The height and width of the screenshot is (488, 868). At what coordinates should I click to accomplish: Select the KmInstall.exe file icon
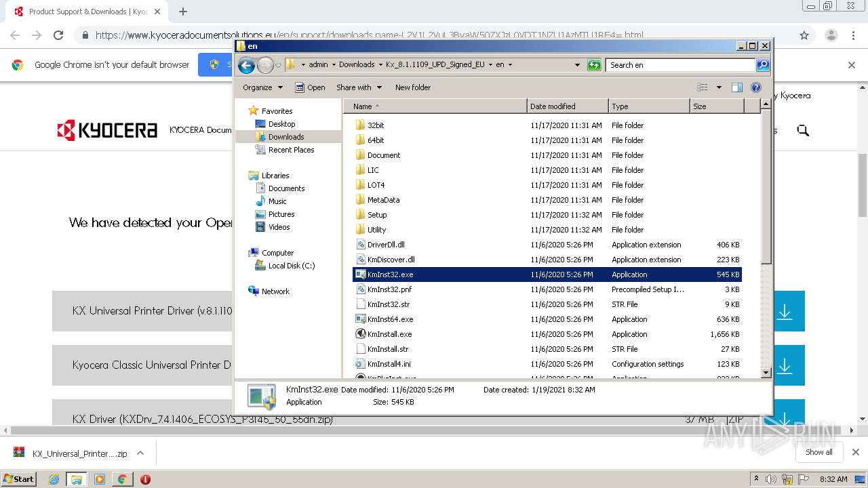(x=361, y=334)
